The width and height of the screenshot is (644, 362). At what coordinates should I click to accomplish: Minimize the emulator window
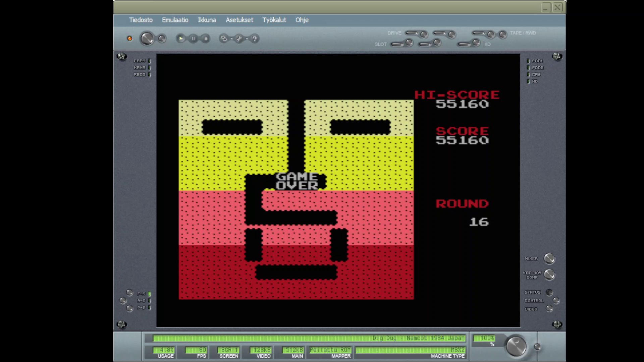point(546,7)
